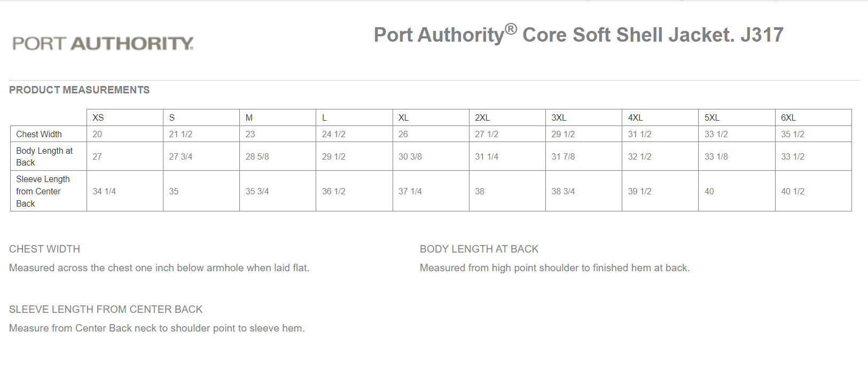The width and height of the screenshot is (868, 370).
Task: Click the Core Soft Shell Jacket J317 title
Action: click(x=578, y=35)
